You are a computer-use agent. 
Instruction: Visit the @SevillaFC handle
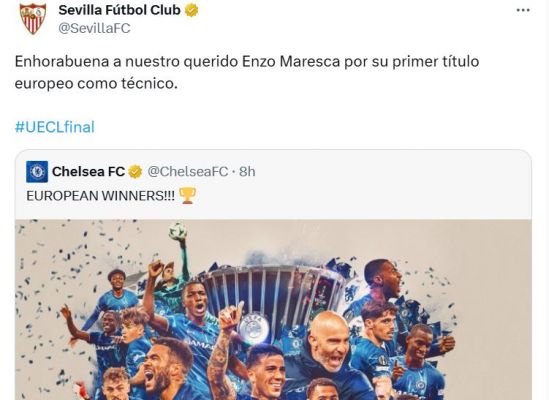(x=94, y=28)
